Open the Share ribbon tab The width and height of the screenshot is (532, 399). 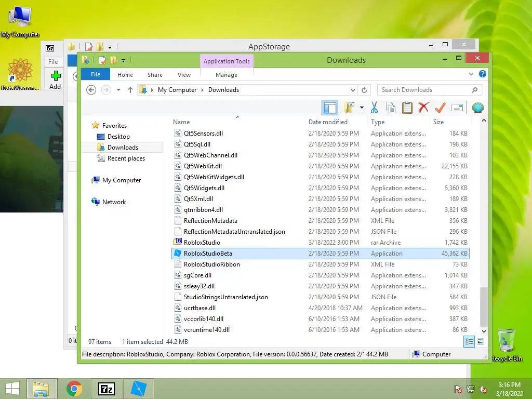tap(155, 75)
